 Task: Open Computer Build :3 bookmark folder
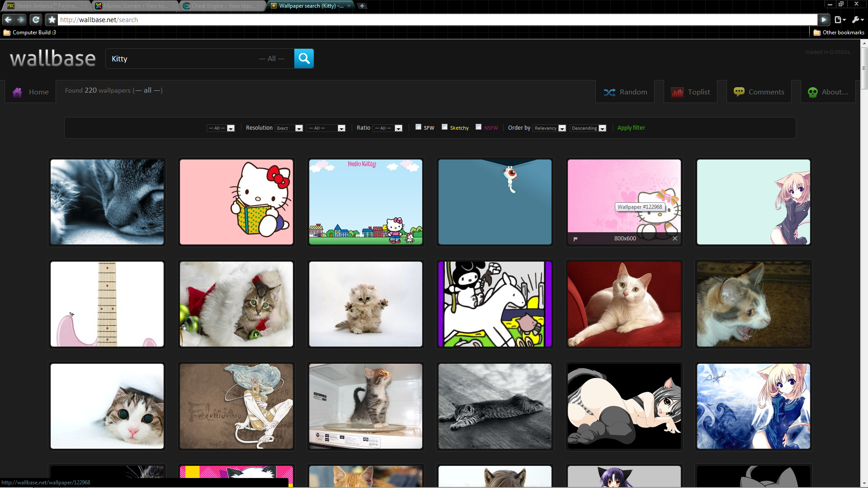[30, 33]
